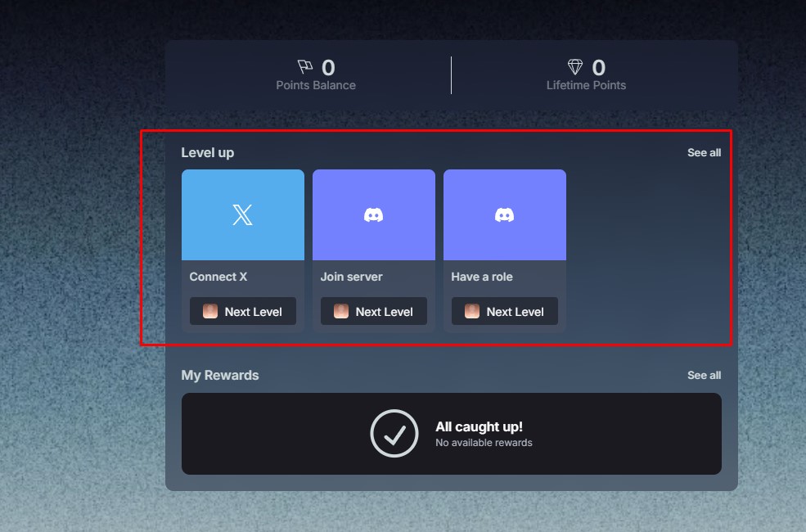
Task: Select the Have a role card title
Action: click(x=482, y=277)
